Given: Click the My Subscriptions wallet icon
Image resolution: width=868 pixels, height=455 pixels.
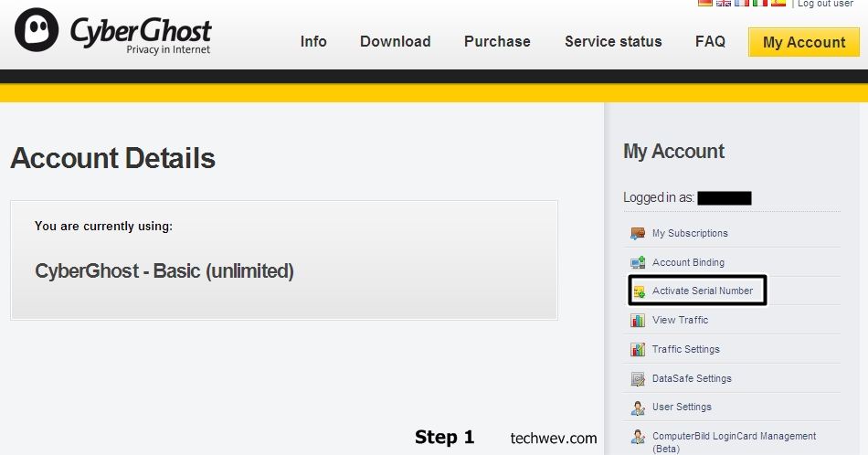Looking at the screenshot, I should pyautogui.click(x=638, y=233).
